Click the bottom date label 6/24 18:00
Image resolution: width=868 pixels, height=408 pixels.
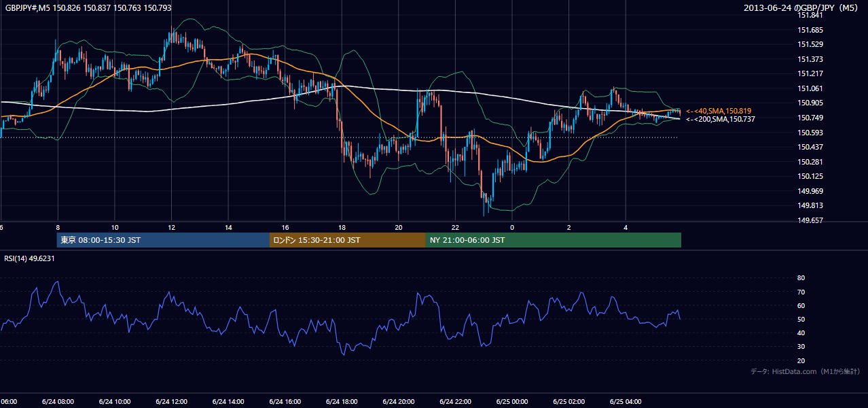(x=342, y=401)
